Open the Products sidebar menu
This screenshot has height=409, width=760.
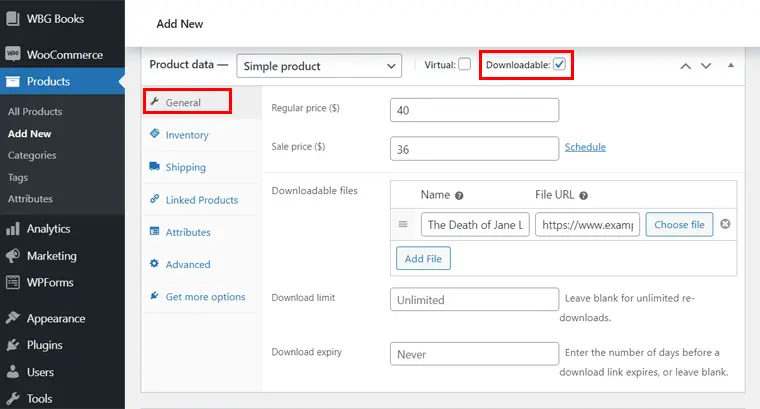[62, 81]
